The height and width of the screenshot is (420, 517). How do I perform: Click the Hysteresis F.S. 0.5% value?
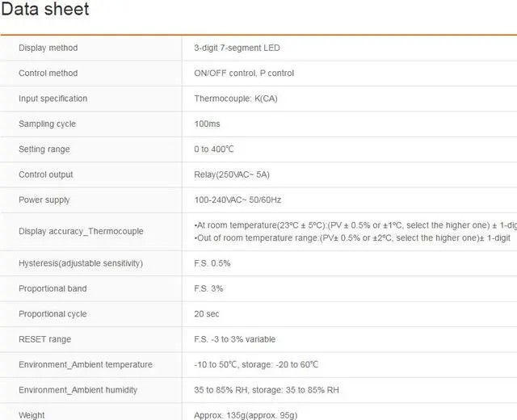coord(212,263)
